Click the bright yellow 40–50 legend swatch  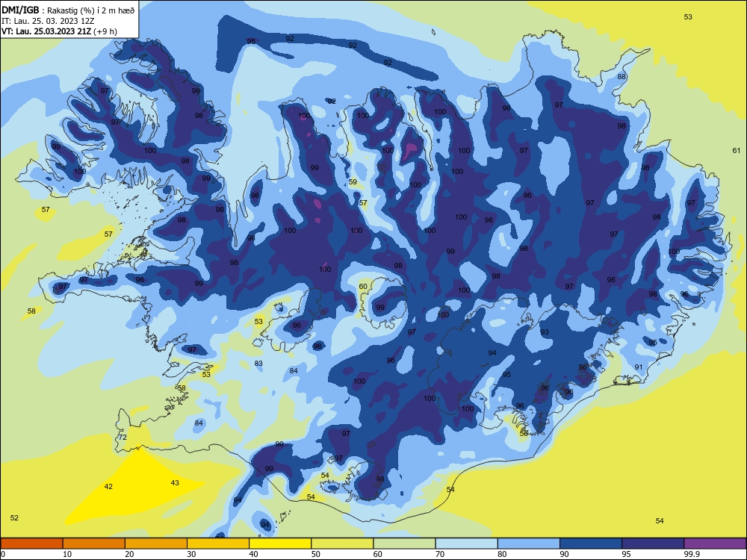[280, 544]
